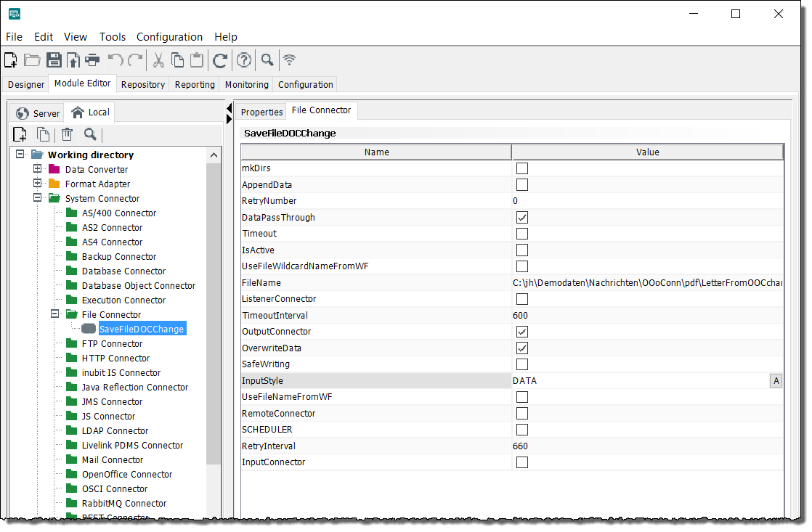Click the Name column header

point(376,152)
